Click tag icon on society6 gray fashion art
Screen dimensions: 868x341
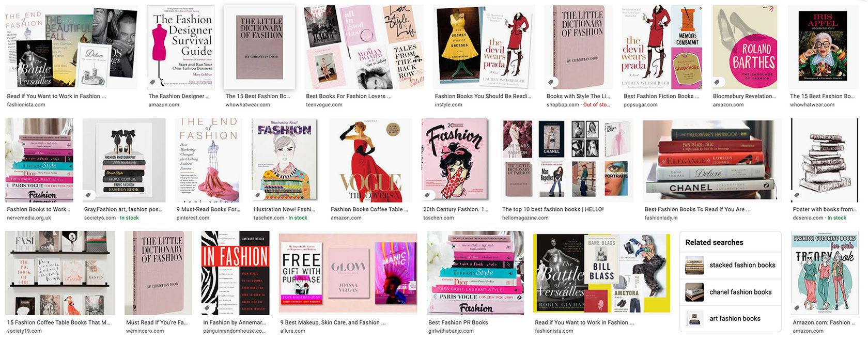coord(88,195)
